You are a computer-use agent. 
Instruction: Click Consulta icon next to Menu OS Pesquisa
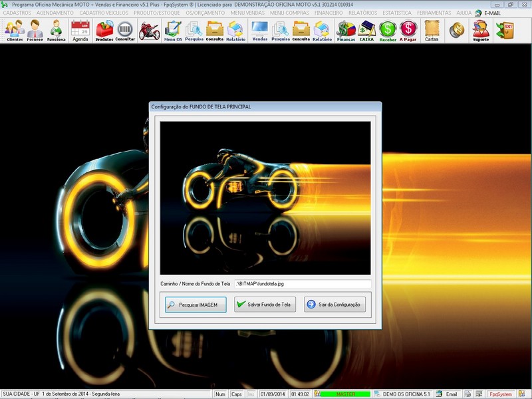pos(215,31)
